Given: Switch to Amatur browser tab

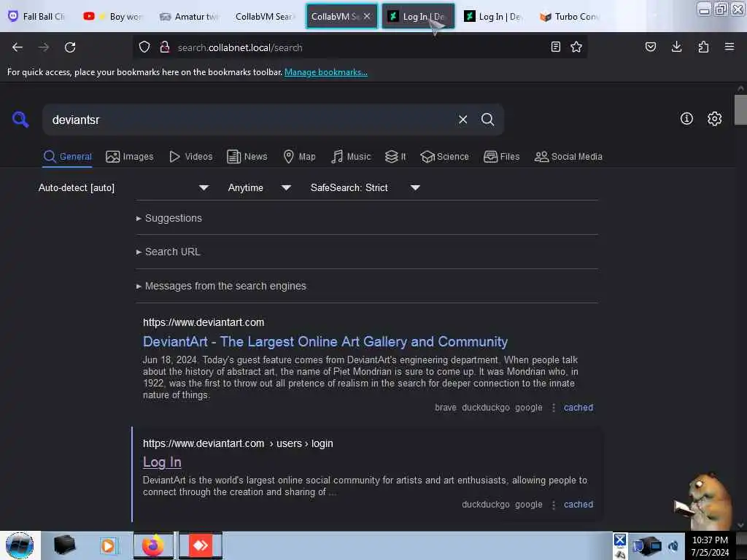Looking at the screenshot, I should click(x=189, y=16).
